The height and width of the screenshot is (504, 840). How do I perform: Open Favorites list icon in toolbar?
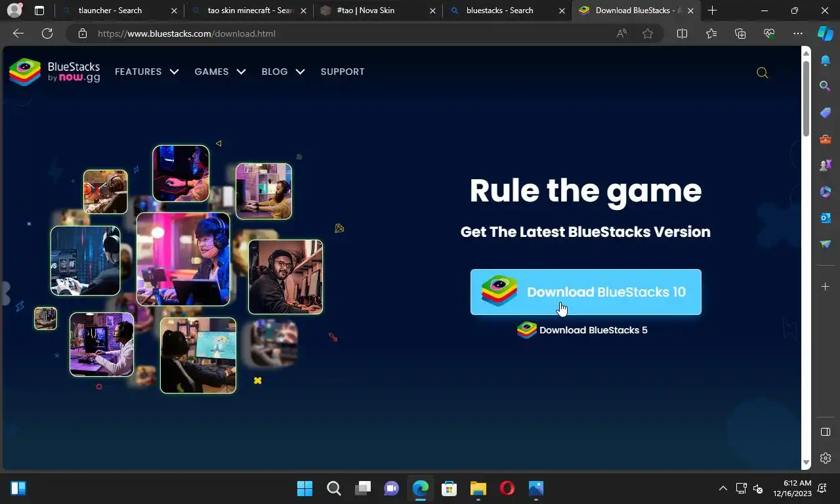711,33
